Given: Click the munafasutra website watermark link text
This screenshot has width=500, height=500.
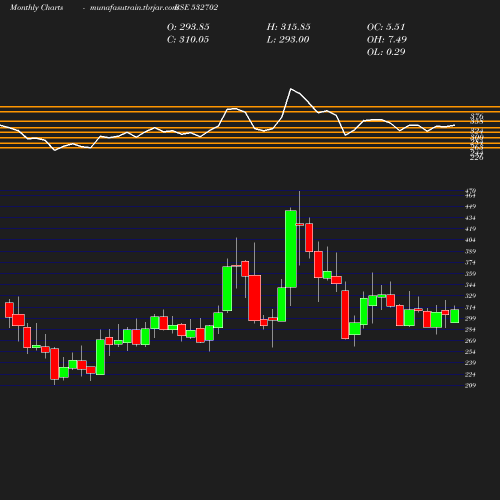Looking at the screenshot, I should coord(133,7).
